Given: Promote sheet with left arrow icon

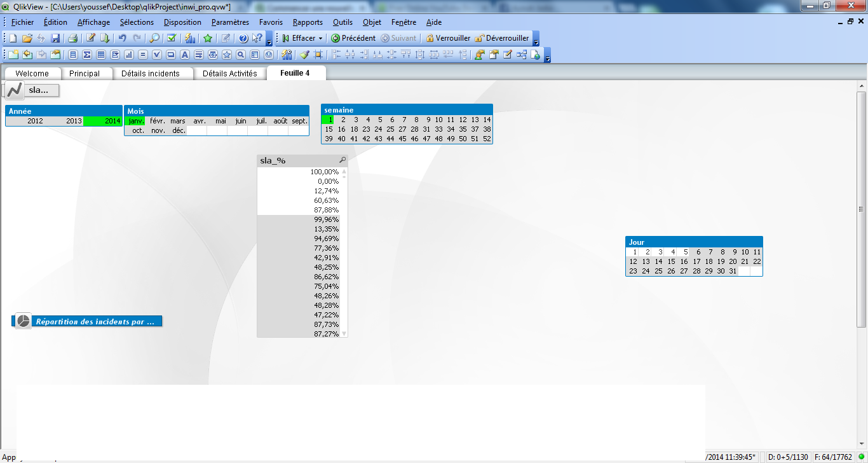Looking at the screenshot, I should pyautogui.click(x=27, y=55).
